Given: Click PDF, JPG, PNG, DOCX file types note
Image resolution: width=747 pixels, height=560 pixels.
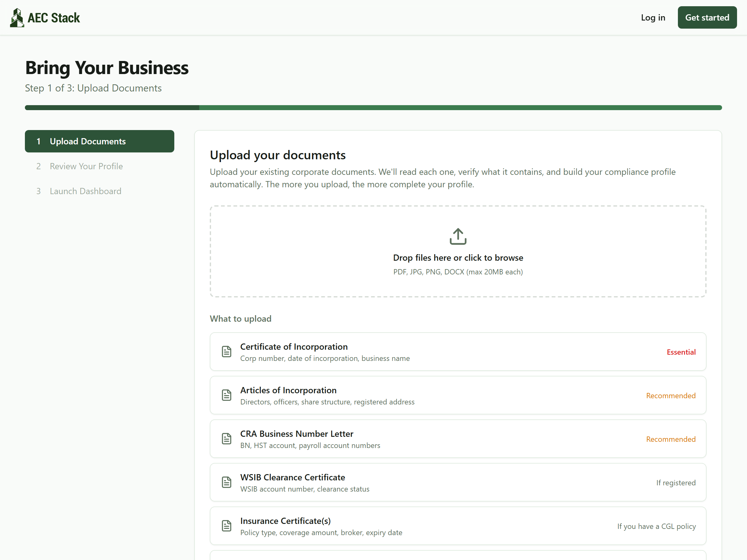Looking at the screenshot, I should coord(458,272).
